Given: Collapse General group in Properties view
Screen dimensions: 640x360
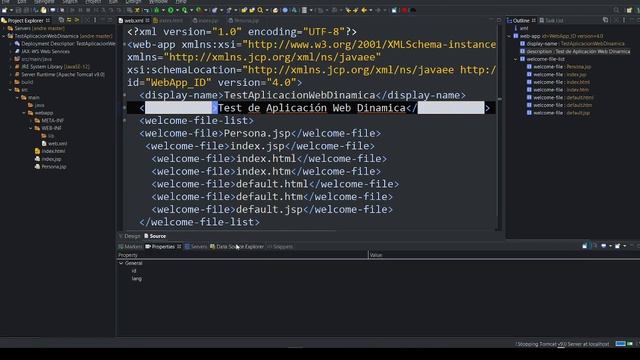Looking at the screenshot, I should [121, 263].
